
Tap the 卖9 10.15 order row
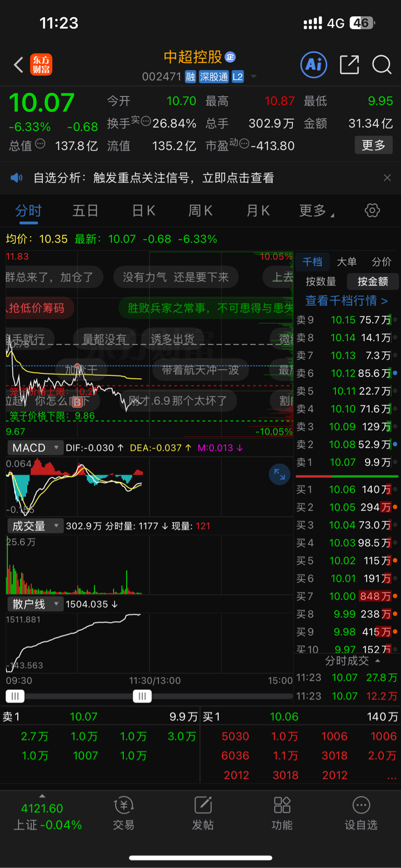click(x=347, y=320)
